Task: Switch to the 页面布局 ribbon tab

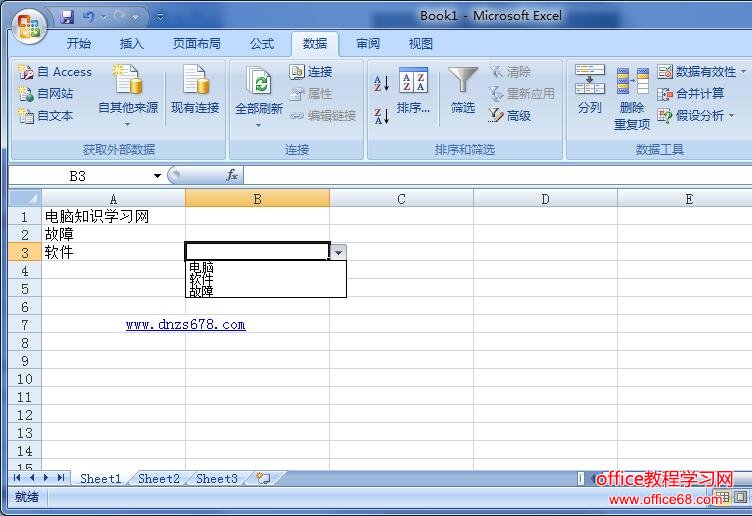Action: point(197,44)
